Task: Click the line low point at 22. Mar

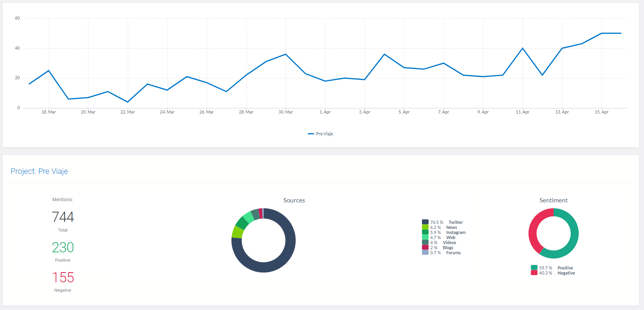Action: click(x=127, y=102)
